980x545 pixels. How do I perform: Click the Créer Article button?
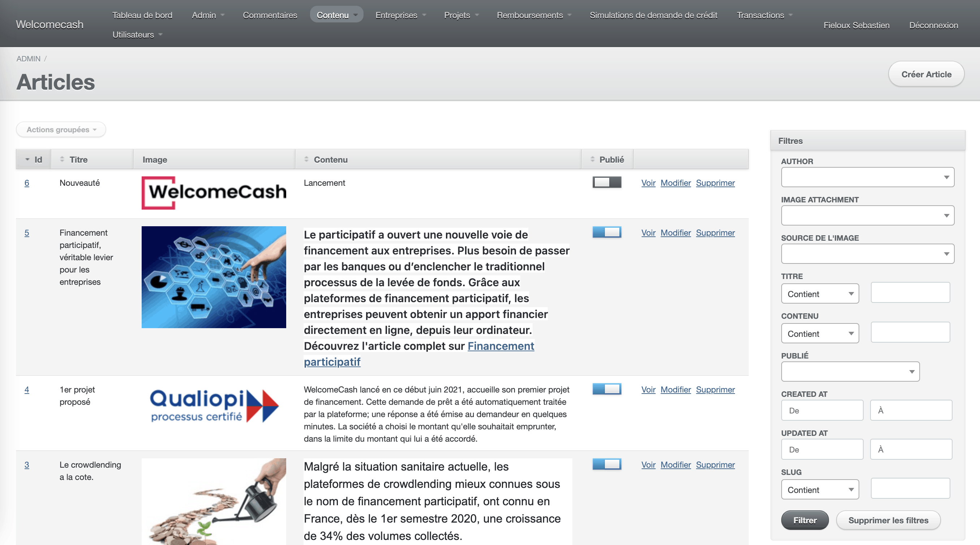click(x=926, y=74)
